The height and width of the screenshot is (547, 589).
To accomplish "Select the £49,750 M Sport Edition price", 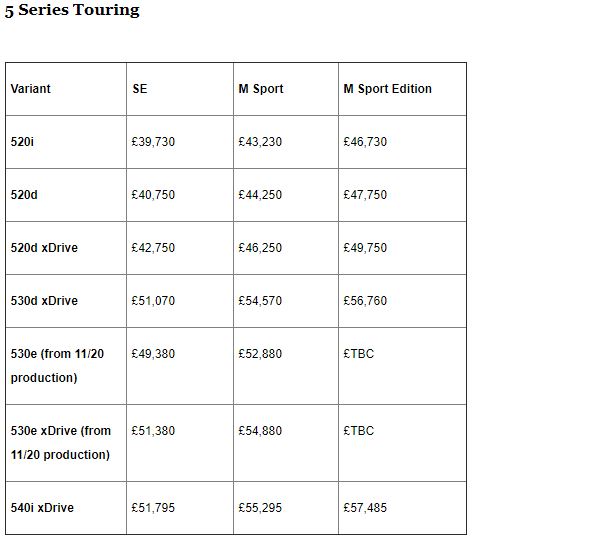I will (365, 248).
